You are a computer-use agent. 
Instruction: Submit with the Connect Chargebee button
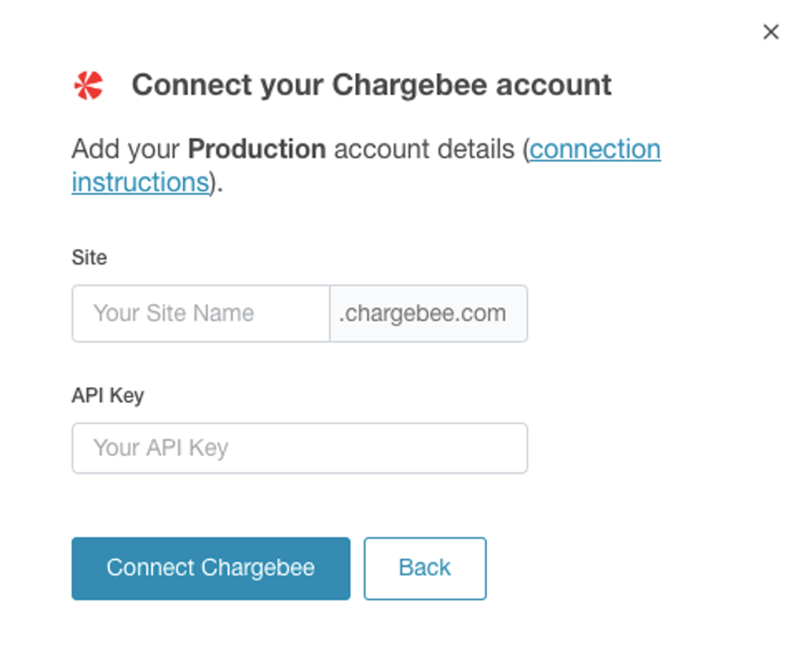(x=211, y=569)
